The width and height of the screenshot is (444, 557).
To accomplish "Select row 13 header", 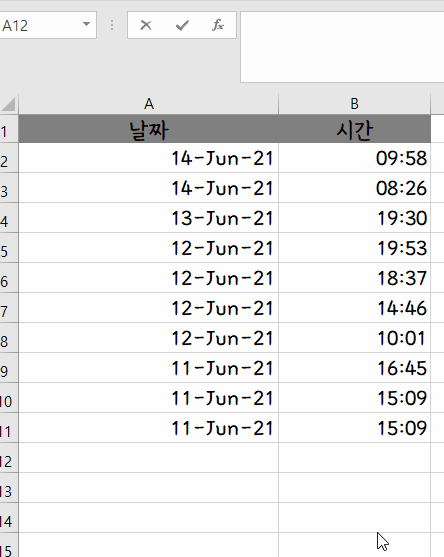I will (9, 487).
